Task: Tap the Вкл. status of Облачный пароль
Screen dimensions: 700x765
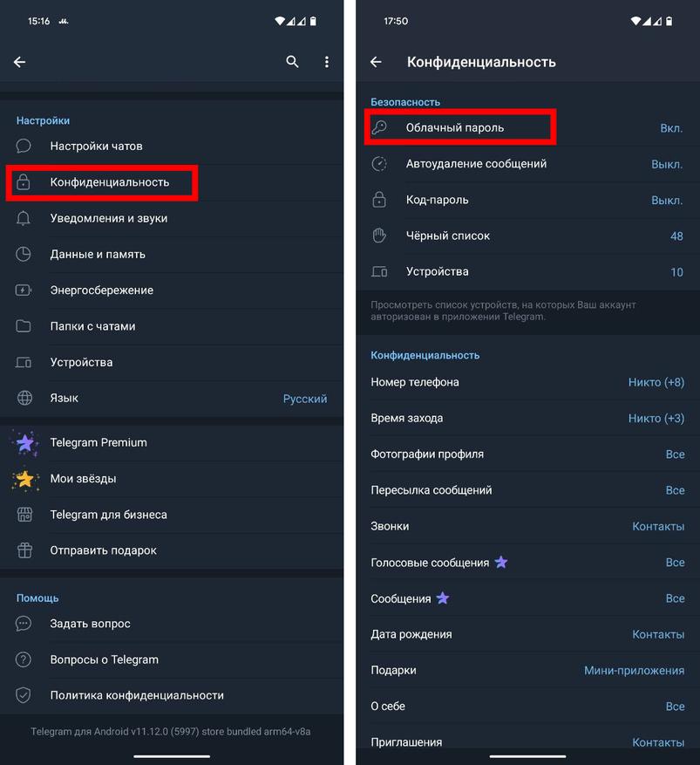Action: [x=671, y=128]
